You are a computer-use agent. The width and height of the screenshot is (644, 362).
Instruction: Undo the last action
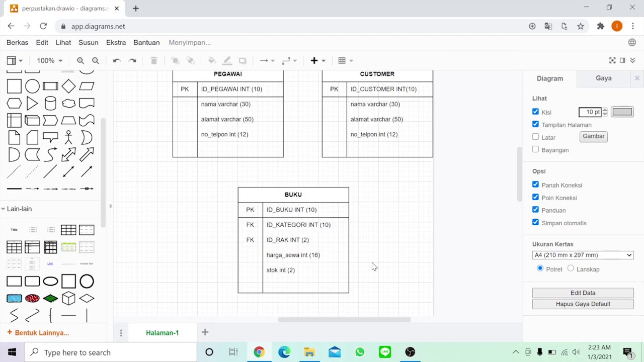(117, 61)
